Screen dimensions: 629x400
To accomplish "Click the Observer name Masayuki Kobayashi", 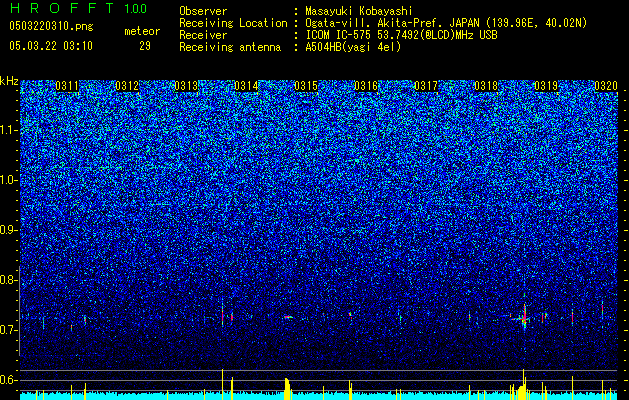I will [359, 11].
